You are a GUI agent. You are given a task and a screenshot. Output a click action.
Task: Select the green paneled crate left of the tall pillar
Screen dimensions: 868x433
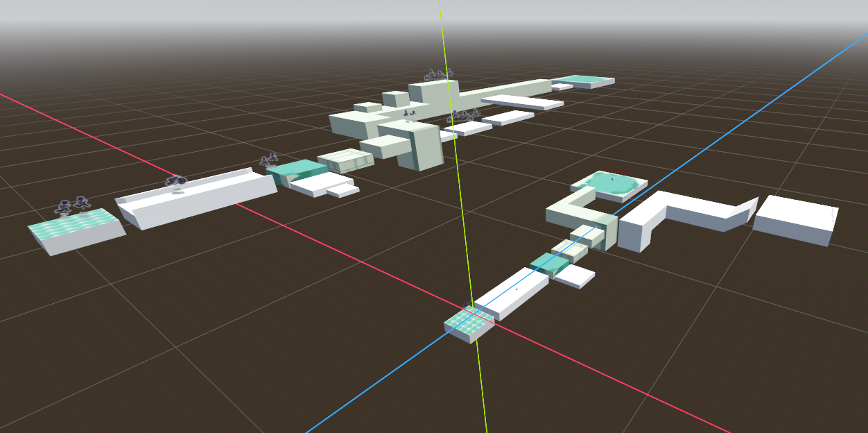point(346,160)
